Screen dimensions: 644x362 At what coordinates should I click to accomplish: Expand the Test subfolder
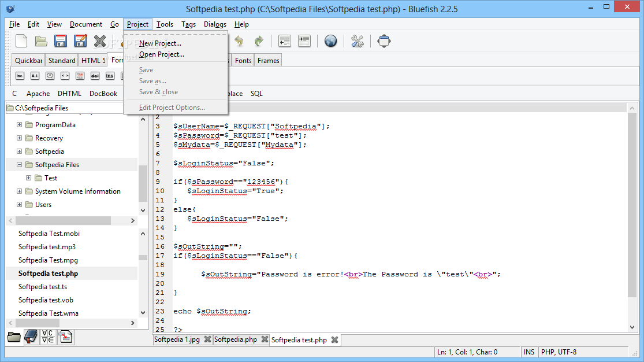point(29,178)
